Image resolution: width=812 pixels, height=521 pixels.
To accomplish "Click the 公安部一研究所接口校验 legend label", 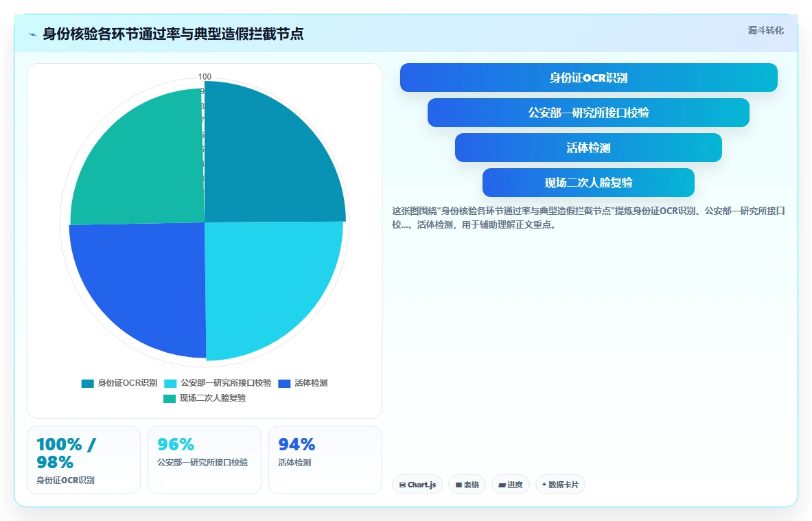I will pyautogui.click(x=226, y=383).
